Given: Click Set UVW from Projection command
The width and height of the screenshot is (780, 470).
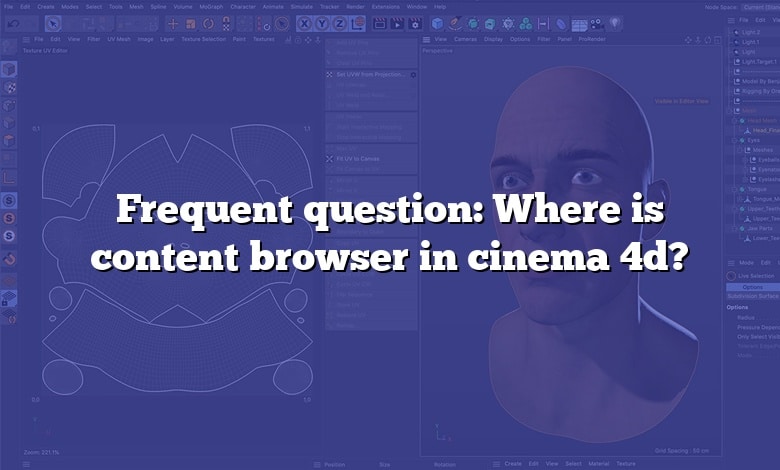Looking at the screenshot, I should [x=370, y=75].
